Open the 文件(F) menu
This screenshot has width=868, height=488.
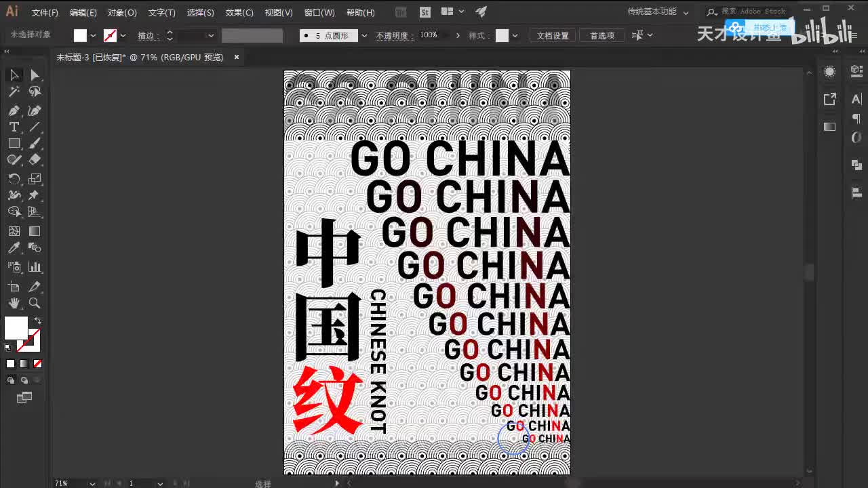click(45, 12)
